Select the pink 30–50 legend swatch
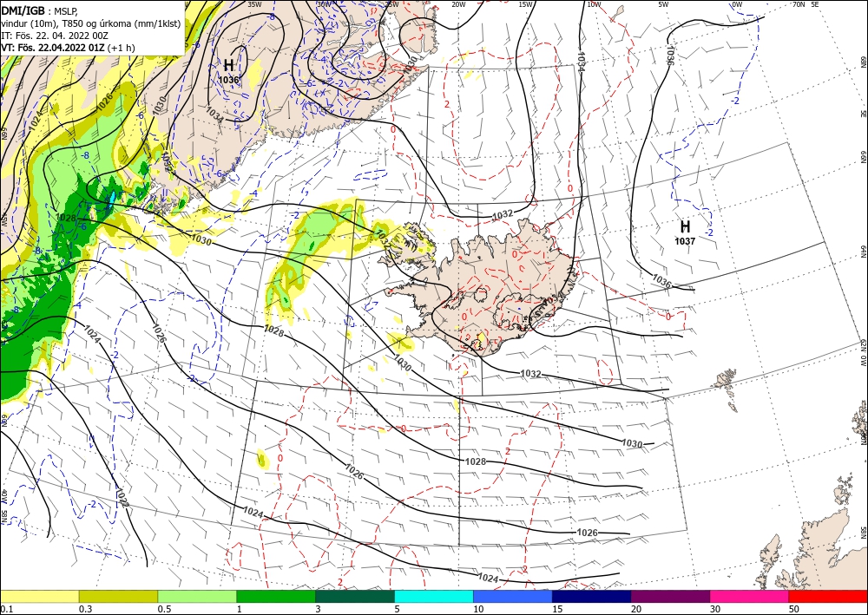This screenshot has width=868, height=615. point(750,596)
